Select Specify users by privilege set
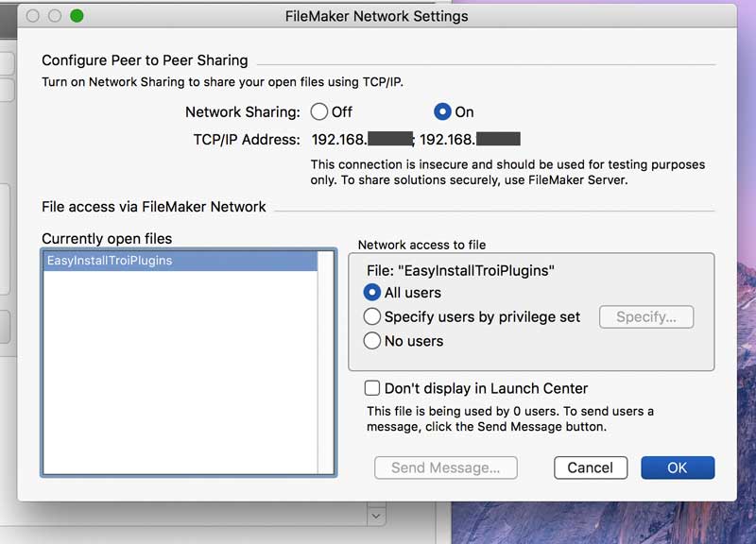 tap(372, 316)
